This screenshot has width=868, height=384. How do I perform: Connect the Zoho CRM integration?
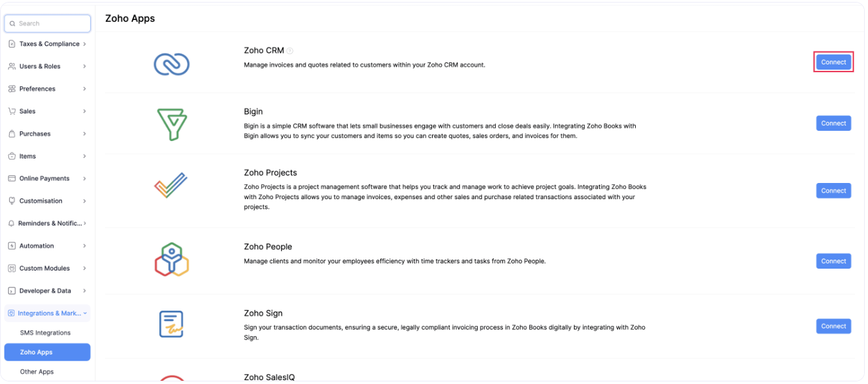[833, 62]
